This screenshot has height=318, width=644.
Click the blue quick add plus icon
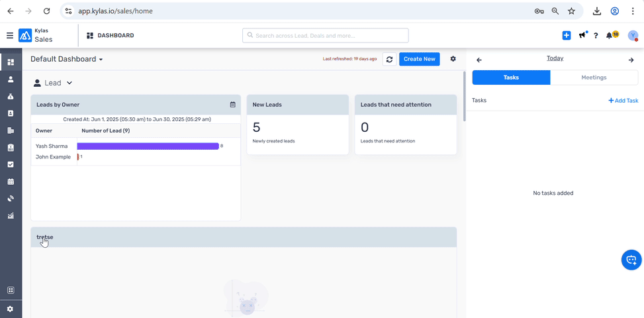click(x=567, y=35)
